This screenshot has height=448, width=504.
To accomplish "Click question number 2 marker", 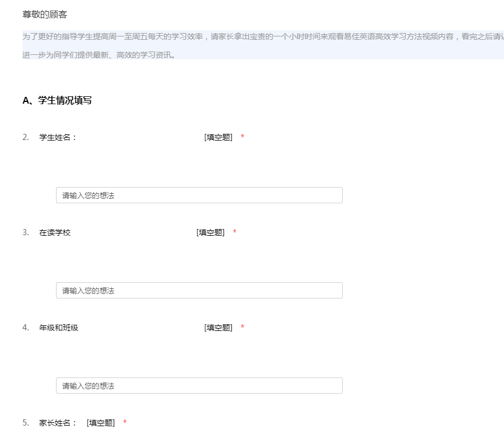I will pyautogui.click(x=26, y=137).
